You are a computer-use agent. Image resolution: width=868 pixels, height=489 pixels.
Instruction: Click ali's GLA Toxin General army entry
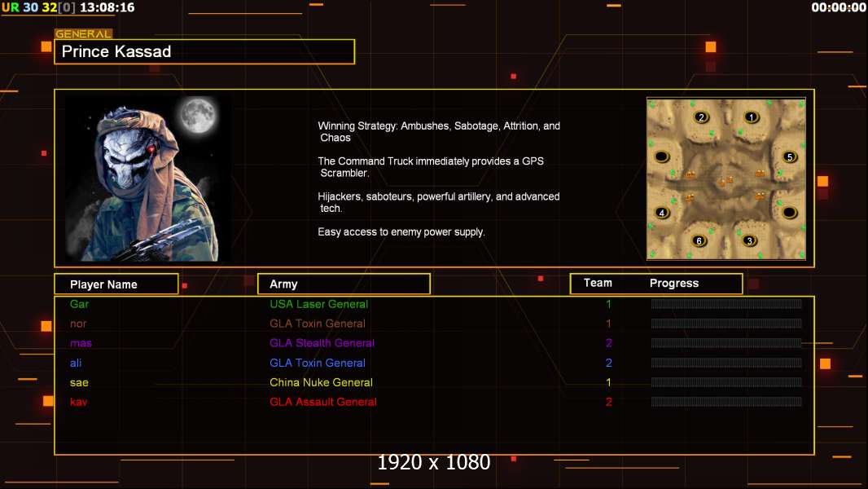coord(318,363)
